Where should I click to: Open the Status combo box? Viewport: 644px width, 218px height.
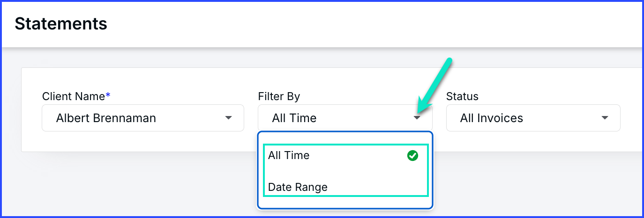(x=533, y=118)
